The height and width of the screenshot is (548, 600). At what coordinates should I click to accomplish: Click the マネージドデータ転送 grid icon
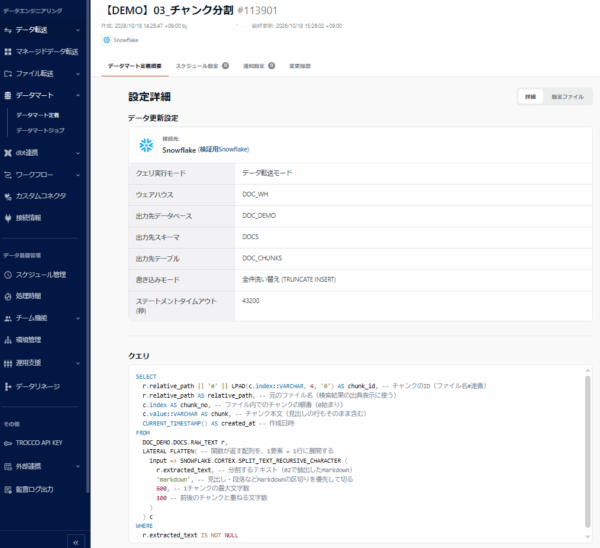coord(8,52)
